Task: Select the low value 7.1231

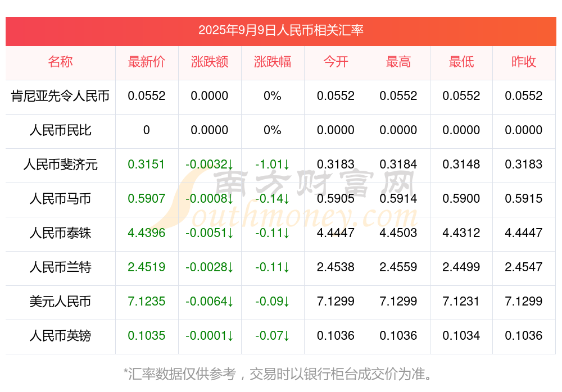Action: click(461, 301)
